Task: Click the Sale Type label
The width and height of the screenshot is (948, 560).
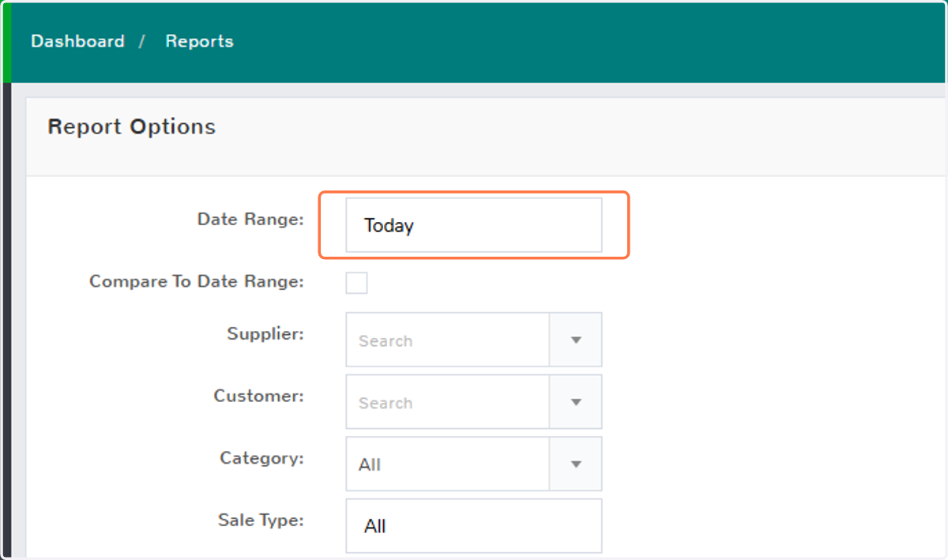Action: (261, 520)
